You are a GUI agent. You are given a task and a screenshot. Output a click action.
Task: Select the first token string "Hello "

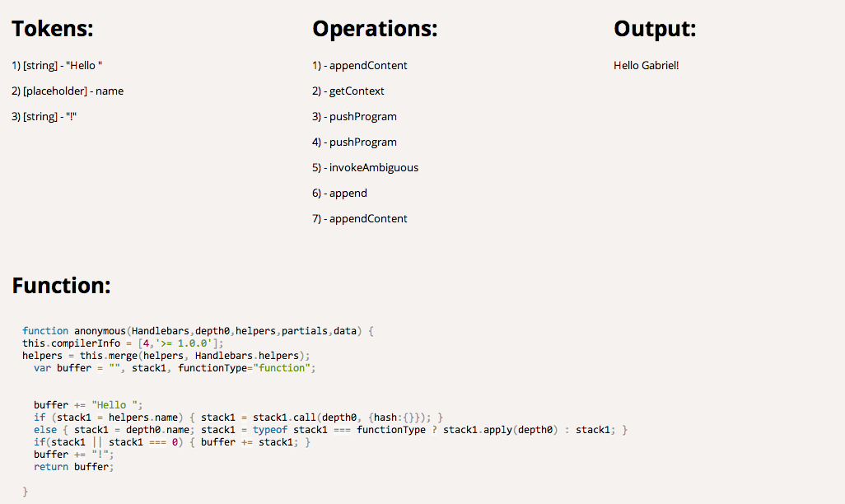(x=57, y=65)
